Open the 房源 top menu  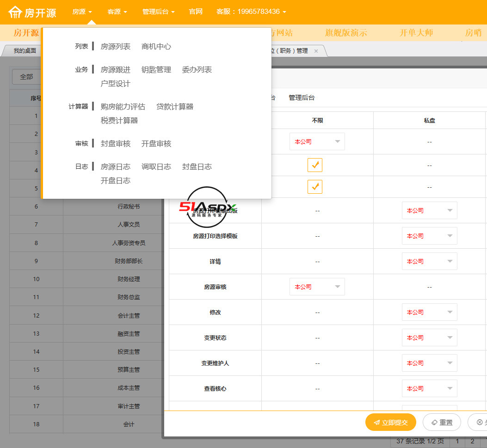(82, 12)
